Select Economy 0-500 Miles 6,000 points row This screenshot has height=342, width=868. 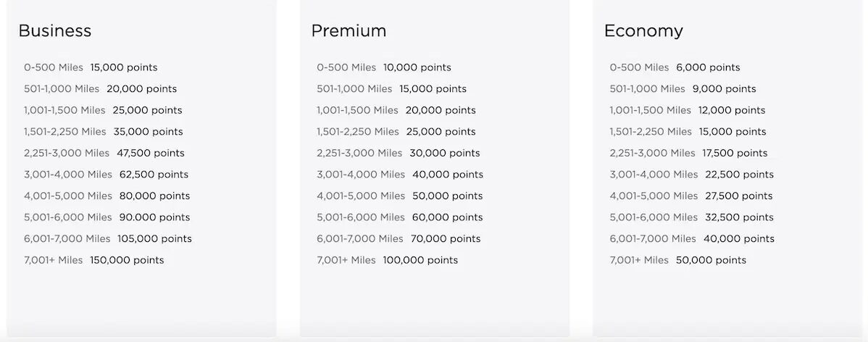tap(675, 67)
